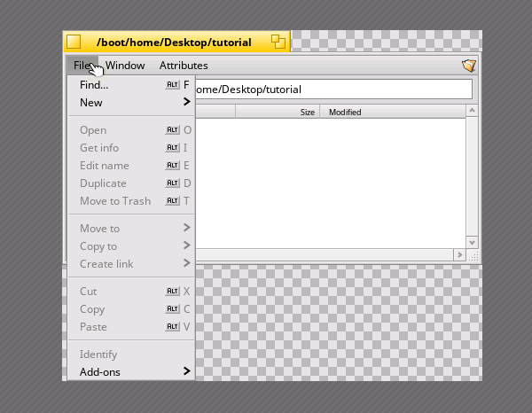The height and width of the screenshot is (413, 532).
Task: Close the open File menu via its title
Action: point(82,66)
